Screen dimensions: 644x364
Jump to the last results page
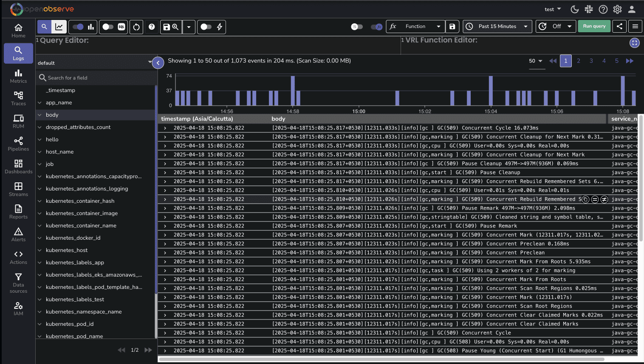(630, 61)
